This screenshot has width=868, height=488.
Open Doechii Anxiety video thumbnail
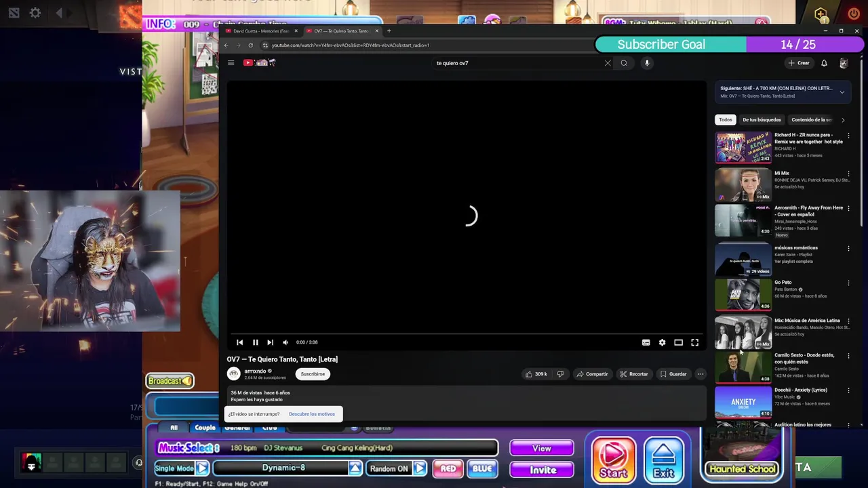[743, 403]
